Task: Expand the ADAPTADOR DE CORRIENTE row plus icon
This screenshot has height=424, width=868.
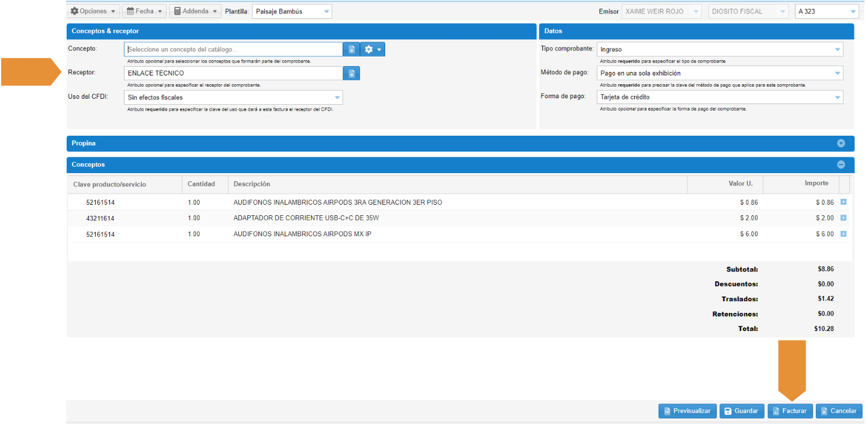Action: click(x=843, y=218)
